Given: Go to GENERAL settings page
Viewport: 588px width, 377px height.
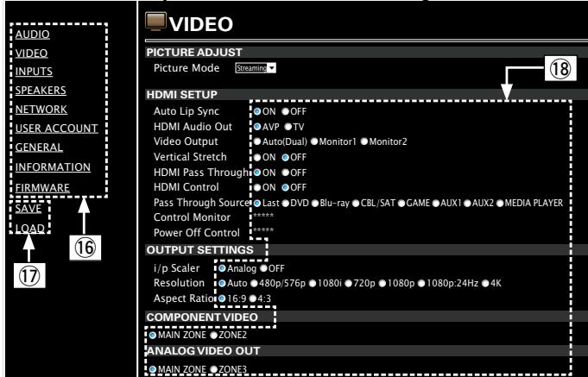Looking at the screenshot, I should (39, 148).
